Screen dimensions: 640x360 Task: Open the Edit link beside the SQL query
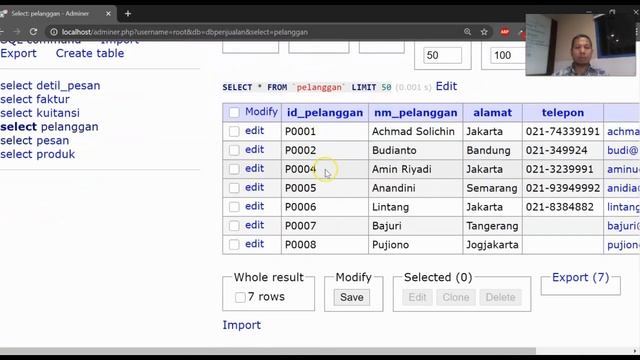pos(446,86)
